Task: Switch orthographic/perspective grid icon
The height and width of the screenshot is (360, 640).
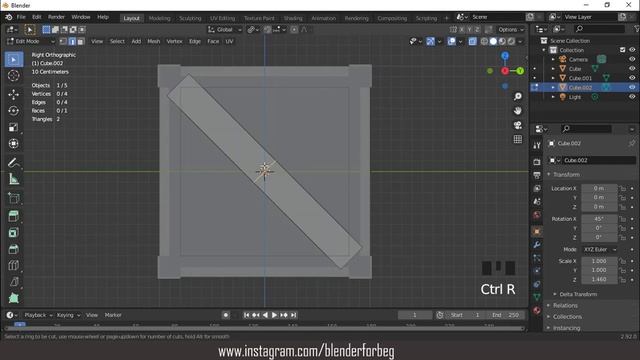Action: pyautogui.click(x=518, y=139)
